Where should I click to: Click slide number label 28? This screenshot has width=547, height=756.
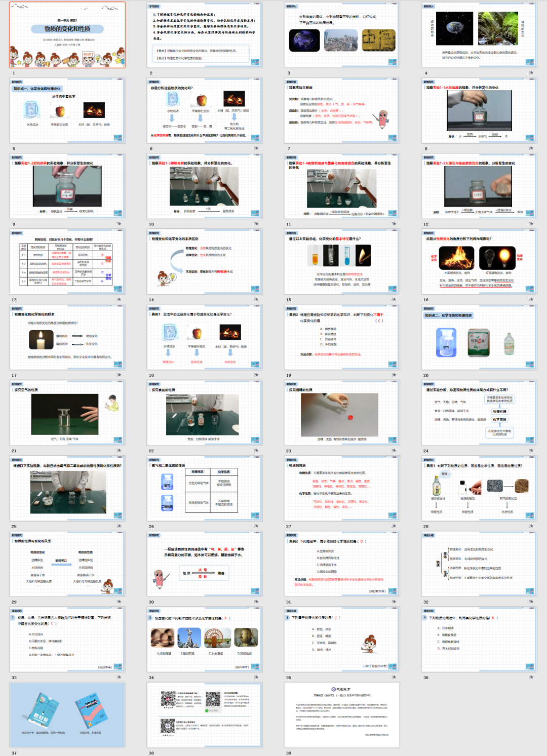(426, 526)
